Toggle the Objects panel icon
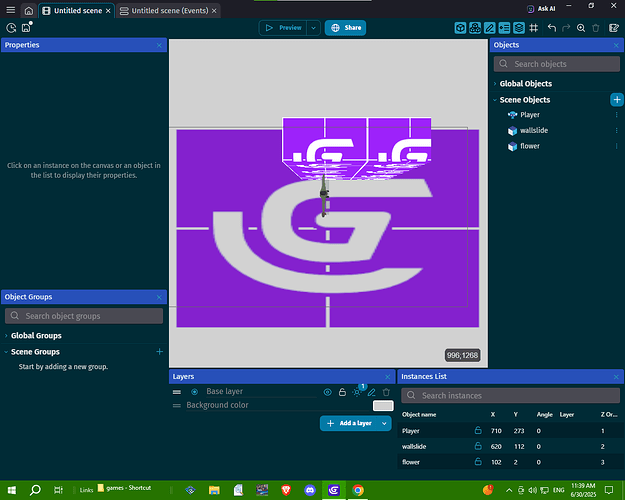This screenshot has height=500, width=625. click(460, 28)
